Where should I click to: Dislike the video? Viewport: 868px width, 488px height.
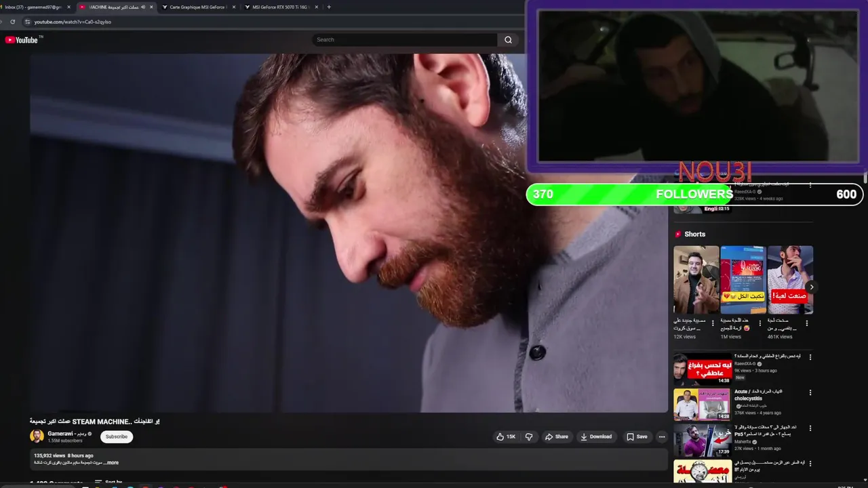coord(529,436)
